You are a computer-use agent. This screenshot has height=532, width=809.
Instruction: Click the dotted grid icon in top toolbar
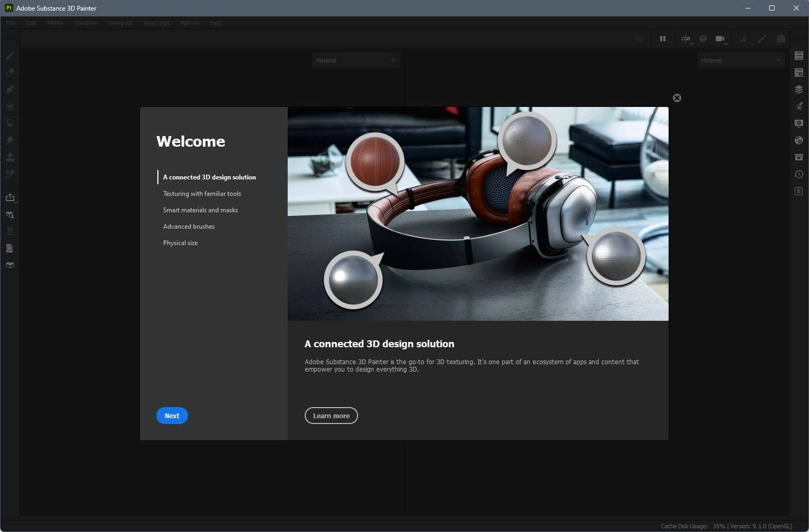pyautogui.click(x=639, y=39)
